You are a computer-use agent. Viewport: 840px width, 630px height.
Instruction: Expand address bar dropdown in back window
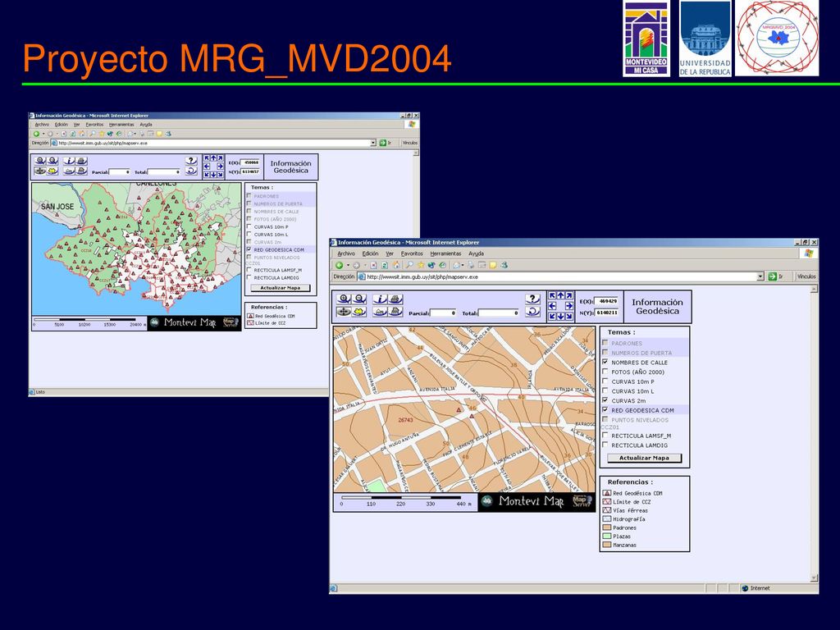point(373,143)
